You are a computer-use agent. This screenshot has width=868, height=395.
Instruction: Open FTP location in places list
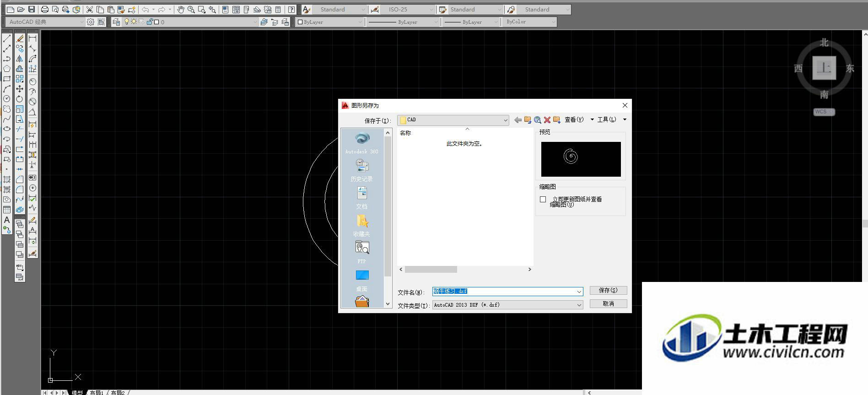point(362,253)
